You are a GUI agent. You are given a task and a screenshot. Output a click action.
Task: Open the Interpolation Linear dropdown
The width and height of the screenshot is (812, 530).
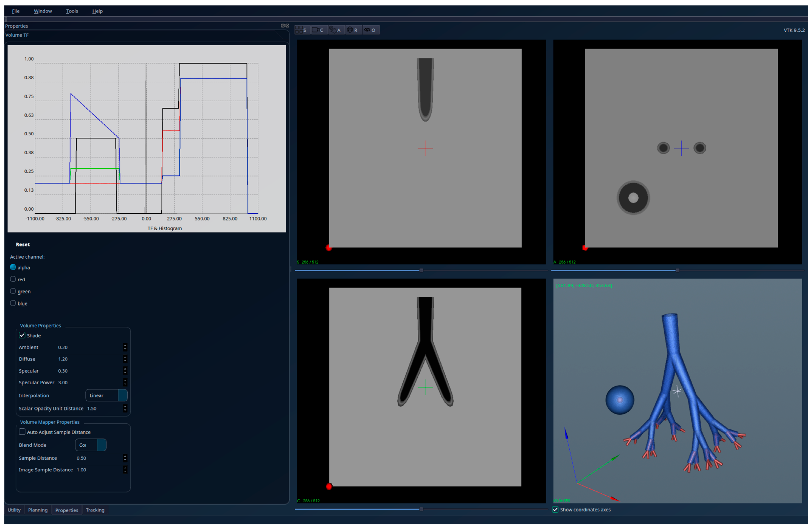coord(106,396)
